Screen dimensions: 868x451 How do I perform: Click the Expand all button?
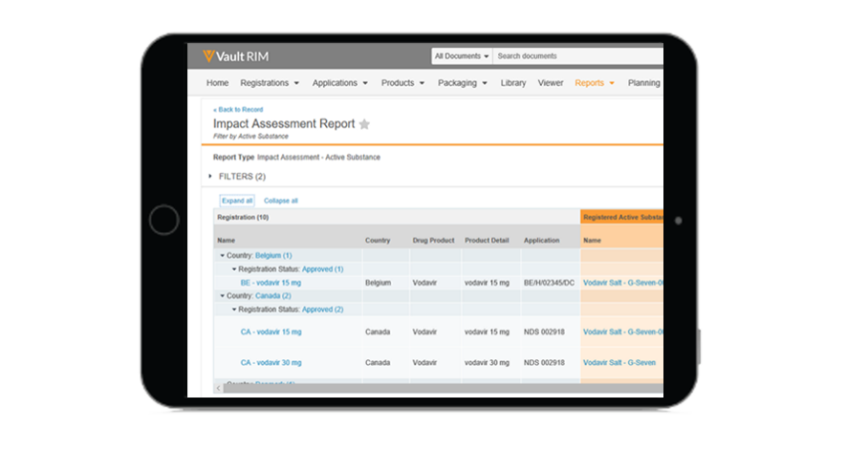(x=237, y=201)
